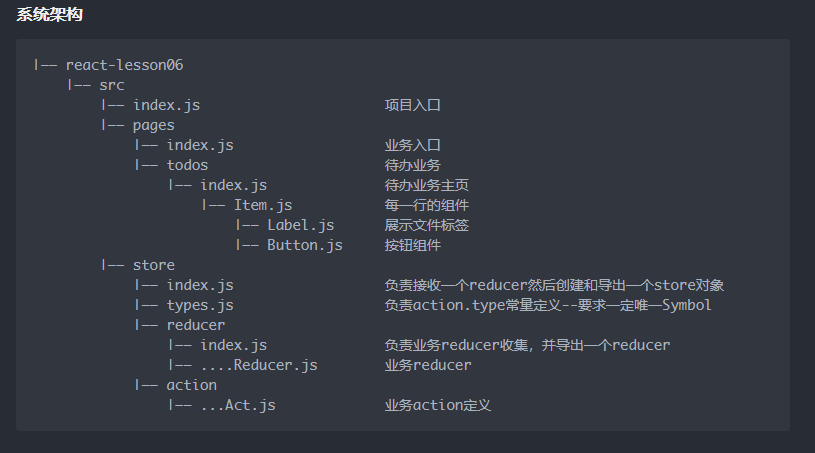Select the ...Act.js file name
This screenshot has height=453, width=815.
238,405
